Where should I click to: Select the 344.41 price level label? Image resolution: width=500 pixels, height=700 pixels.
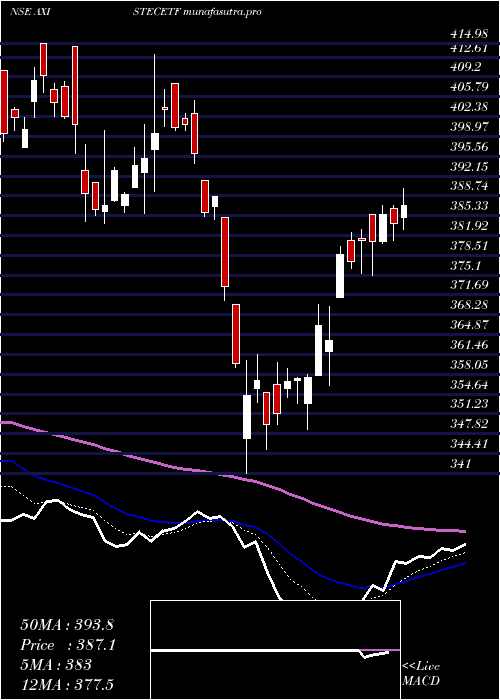tap(469, 443)
